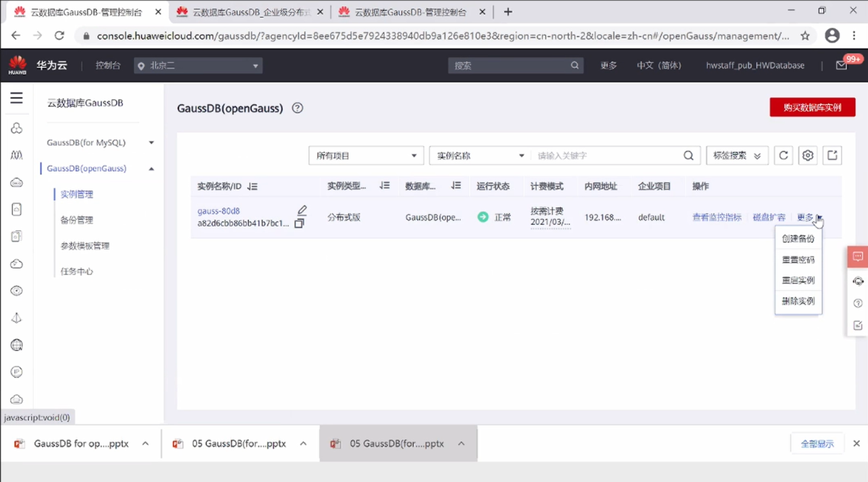Click the help question mark next to GaussDB(openGauss)
This screenshot has height=482, width=868.
point(297,108)
